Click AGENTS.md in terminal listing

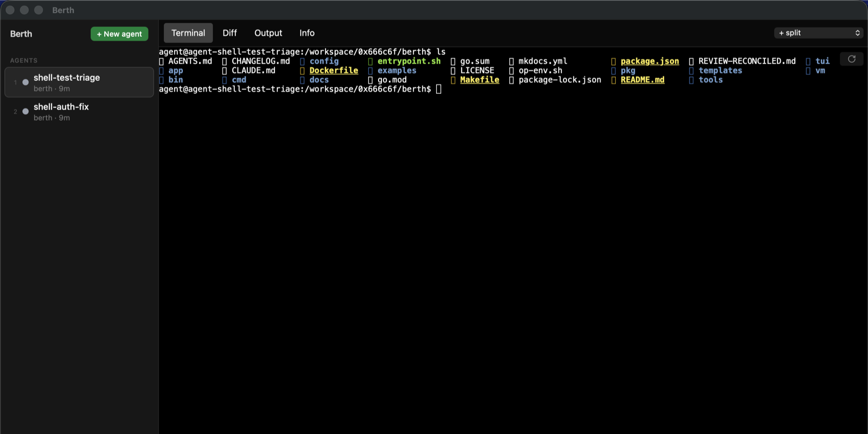tap(190, 61)
